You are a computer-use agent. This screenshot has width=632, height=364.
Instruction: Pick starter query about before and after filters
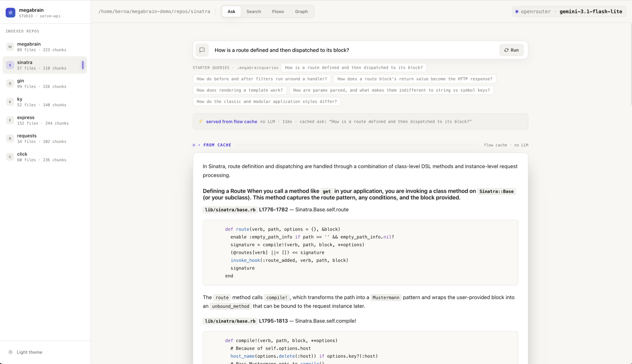(x=262, y=79)
